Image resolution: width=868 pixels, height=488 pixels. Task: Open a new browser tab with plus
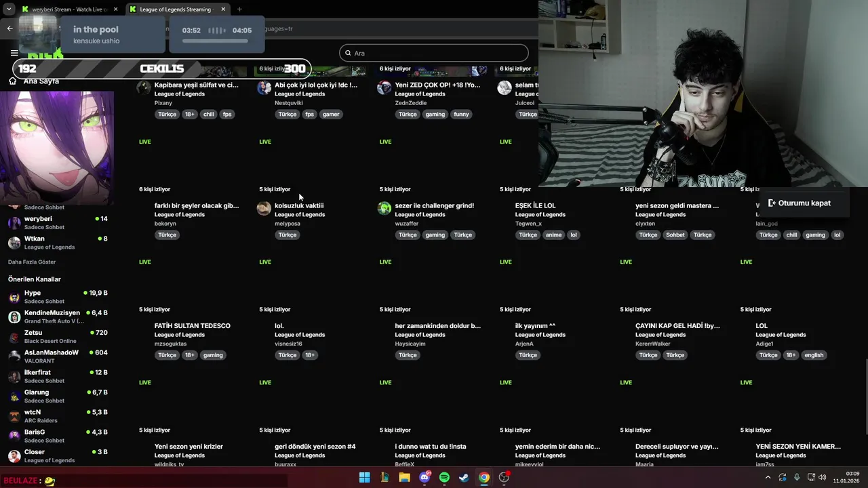tap(239, 9)
